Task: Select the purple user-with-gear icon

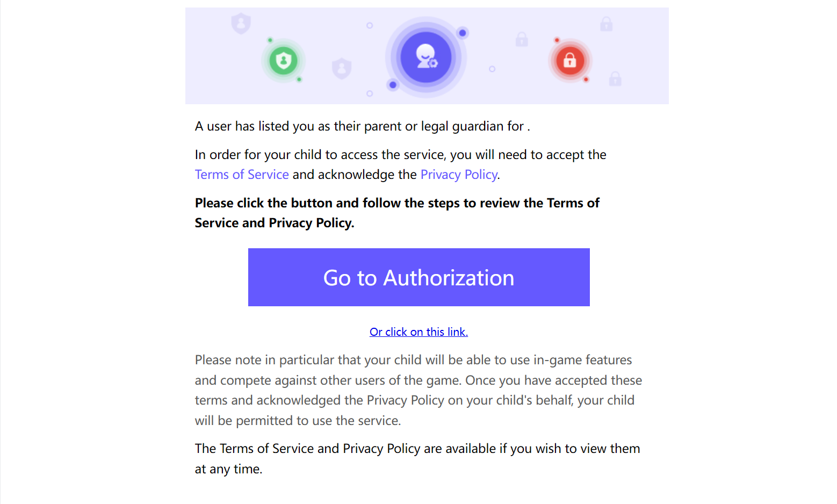Action: (426, 57)
